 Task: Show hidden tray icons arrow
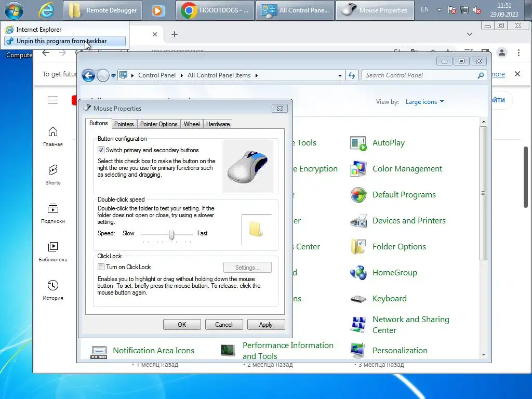pyautogui.click(x=439, y=10)
